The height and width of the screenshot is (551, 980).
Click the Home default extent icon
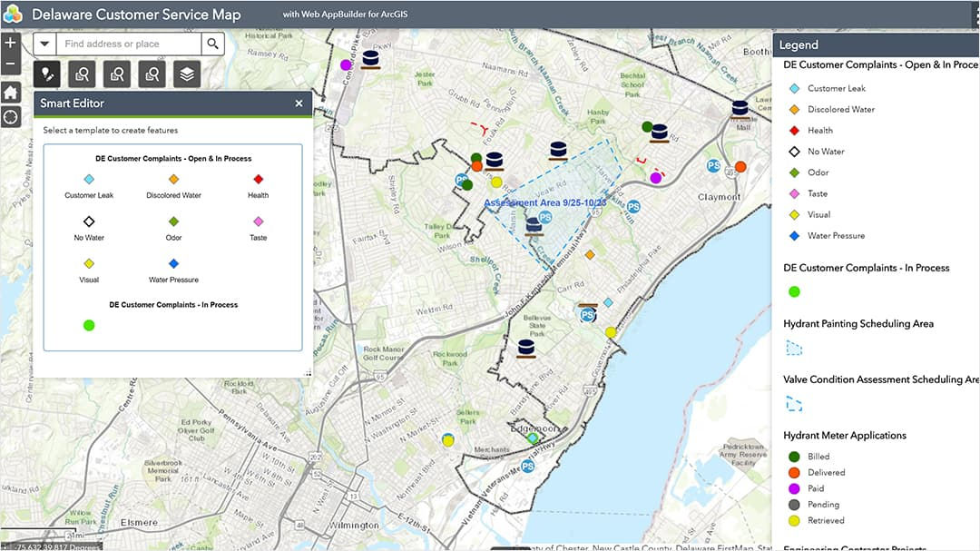tap(10, 92)
